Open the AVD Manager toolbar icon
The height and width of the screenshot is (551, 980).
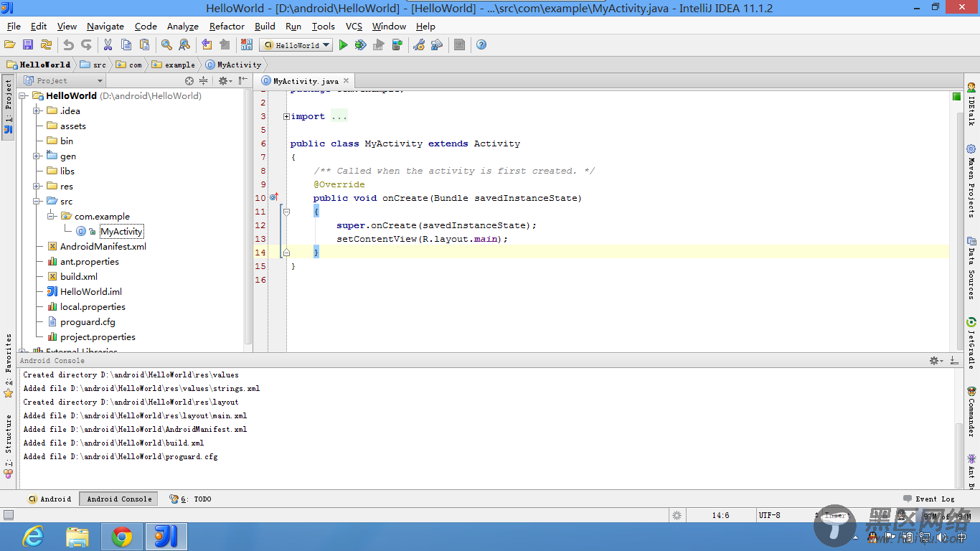coord(397,44)
